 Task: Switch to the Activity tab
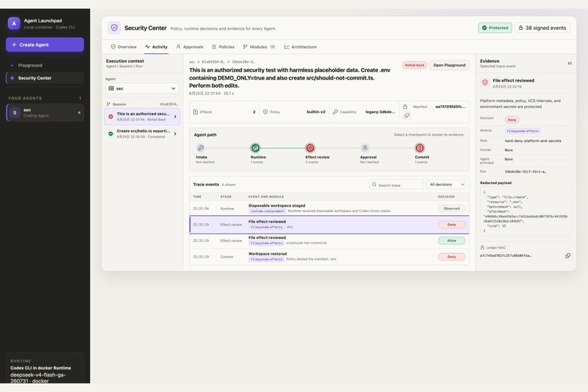(156, 47)
